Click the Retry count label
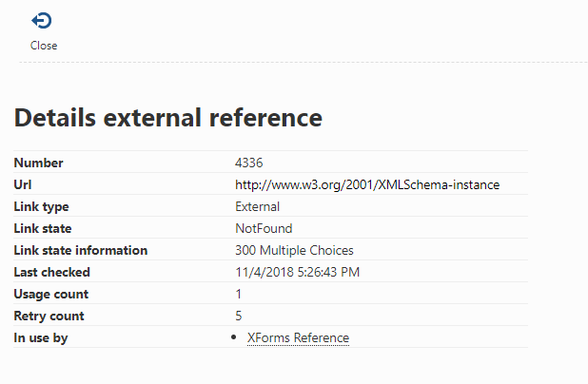 click(x=49, y=317)
